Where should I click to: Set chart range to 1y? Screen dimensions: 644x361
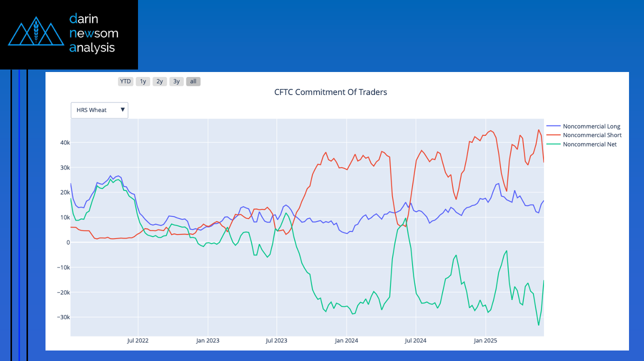143,81
